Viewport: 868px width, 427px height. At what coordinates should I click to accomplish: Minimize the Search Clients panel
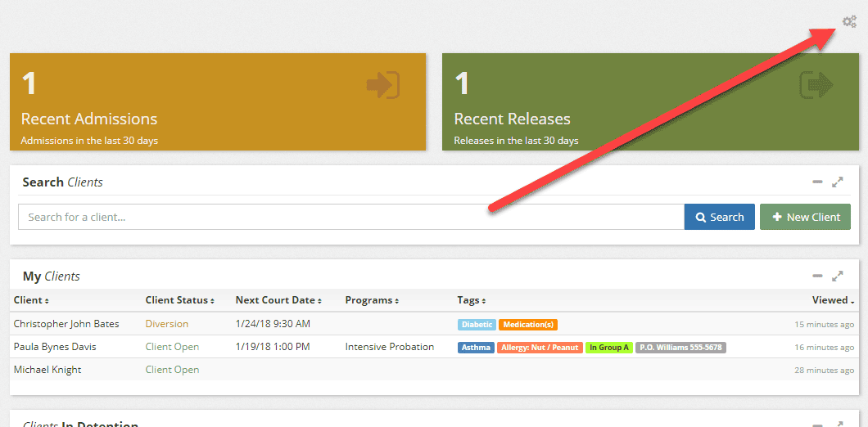(817, 182)
